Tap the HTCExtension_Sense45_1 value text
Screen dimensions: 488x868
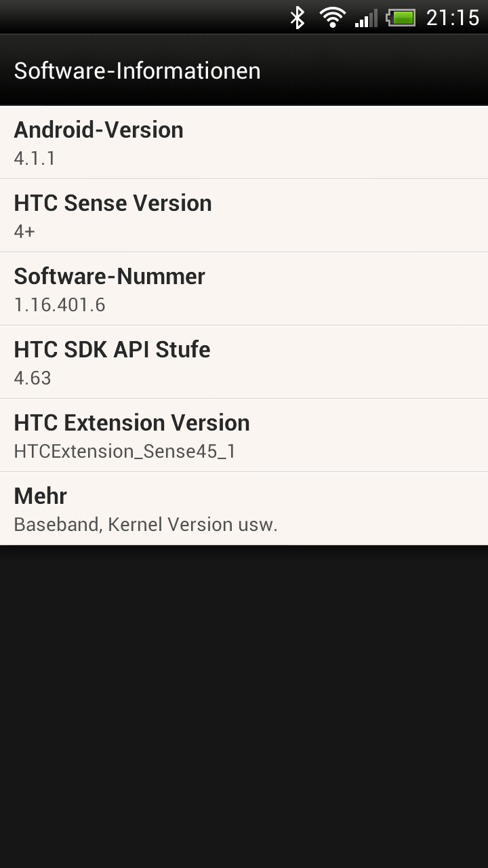[125, 452]
